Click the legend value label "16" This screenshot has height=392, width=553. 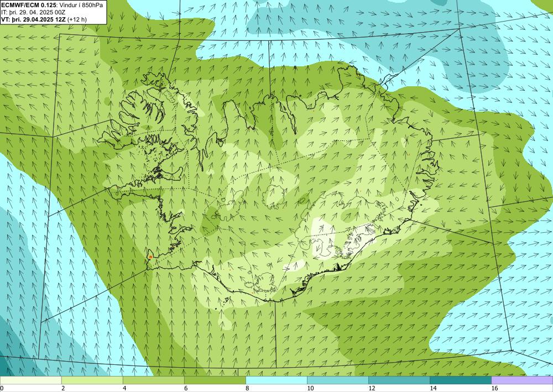[x=494, y=388]
